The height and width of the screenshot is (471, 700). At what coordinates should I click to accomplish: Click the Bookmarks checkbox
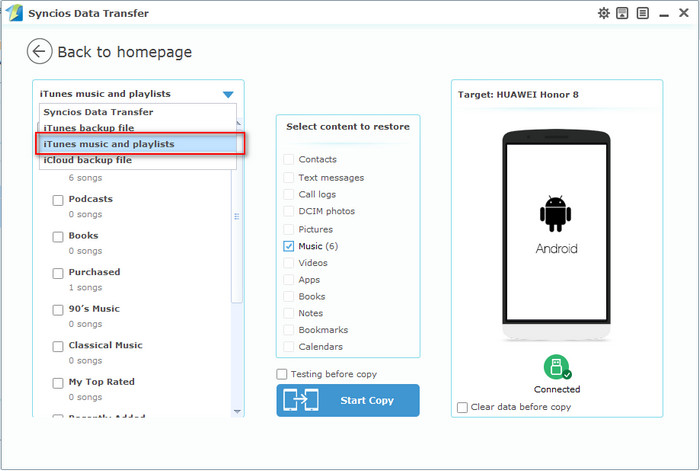point(288,330)
